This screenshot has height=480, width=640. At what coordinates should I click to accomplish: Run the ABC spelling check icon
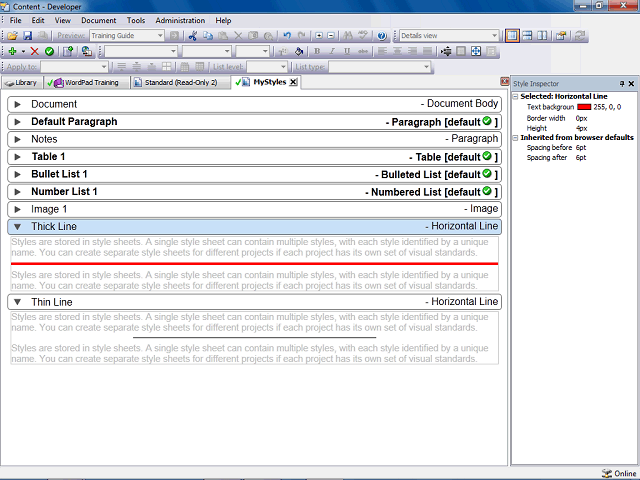tap(363, 36)
